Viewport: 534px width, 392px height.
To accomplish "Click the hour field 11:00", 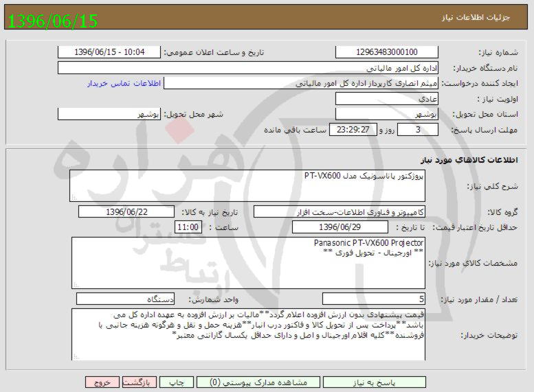I will point(188,227).
